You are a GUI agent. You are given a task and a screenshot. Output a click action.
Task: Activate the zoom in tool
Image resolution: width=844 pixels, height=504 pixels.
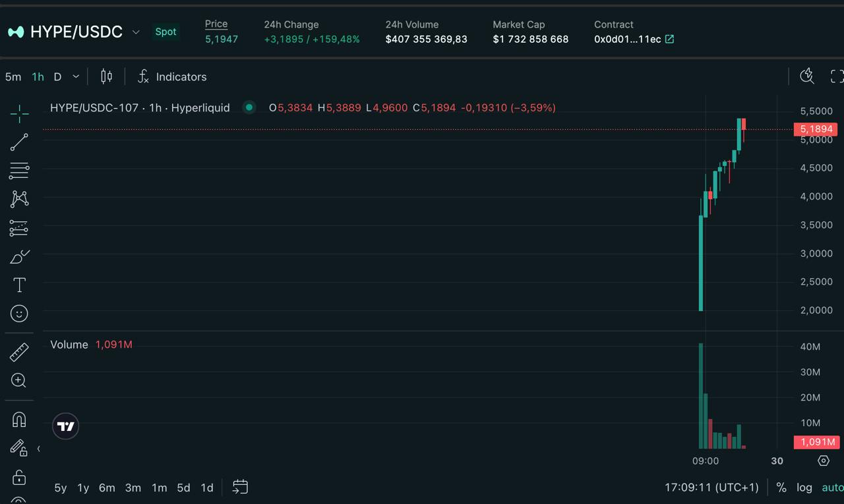point(19,380)
